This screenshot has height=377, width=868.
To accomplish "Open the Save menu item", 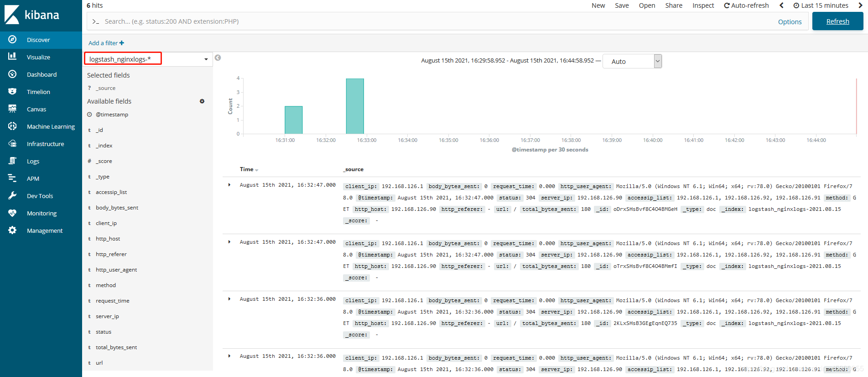I will 622,5.
